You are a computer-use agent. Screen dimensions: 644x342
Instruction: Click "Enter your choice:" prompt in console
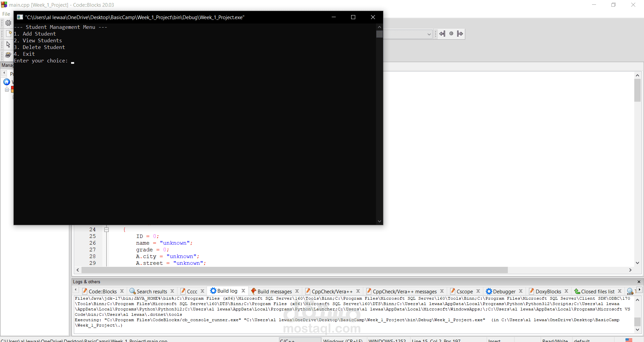click(x=41, y=61)
